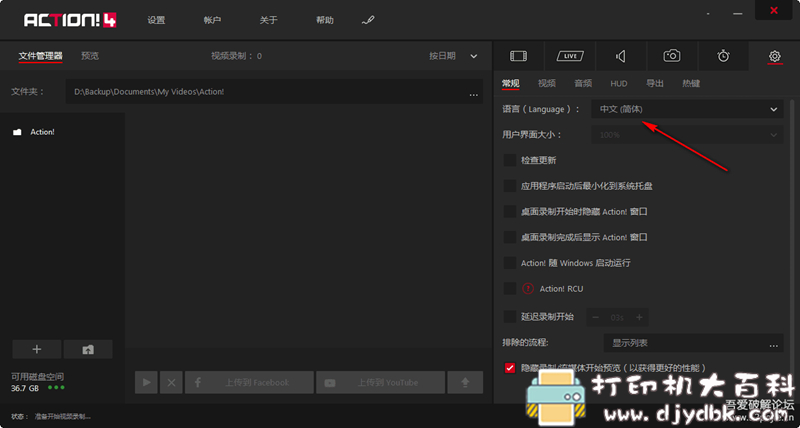
Task: Click the folder path field
Action: [274, 92]
